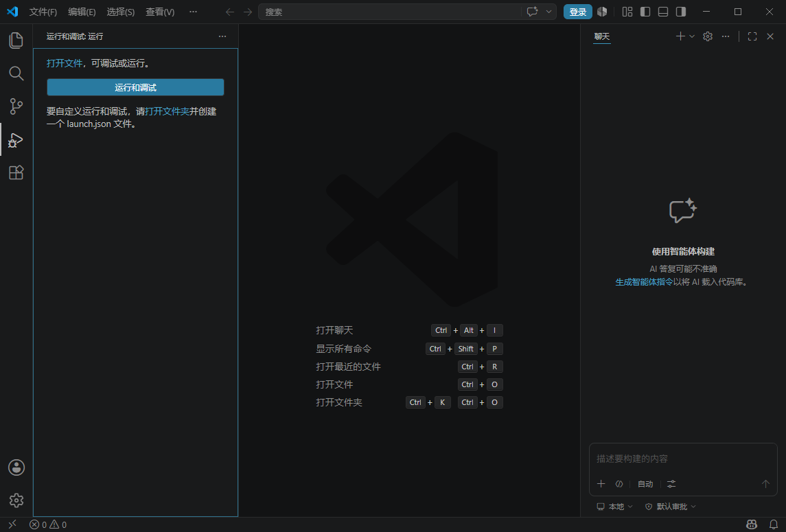
Task: Open errors and warnings status entry
Action: (x=48, y=524)
